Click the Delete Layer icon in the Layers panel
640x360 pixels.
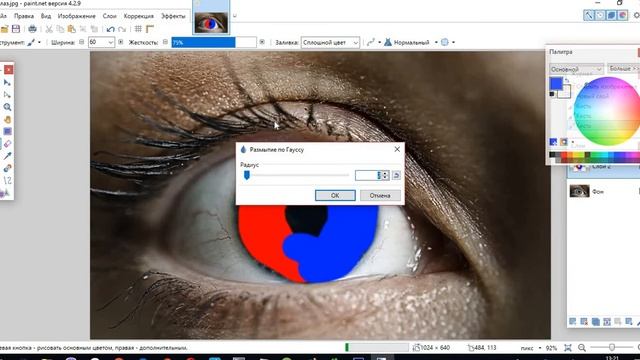[x=584, y=322]
